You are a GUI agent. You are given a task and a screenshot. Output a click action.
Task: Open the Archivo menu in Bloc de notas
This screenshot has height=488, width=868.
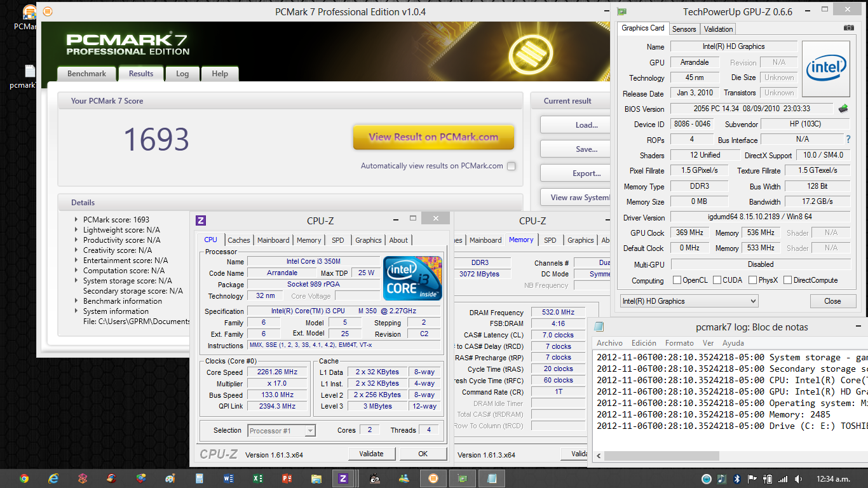pos(609,343)
